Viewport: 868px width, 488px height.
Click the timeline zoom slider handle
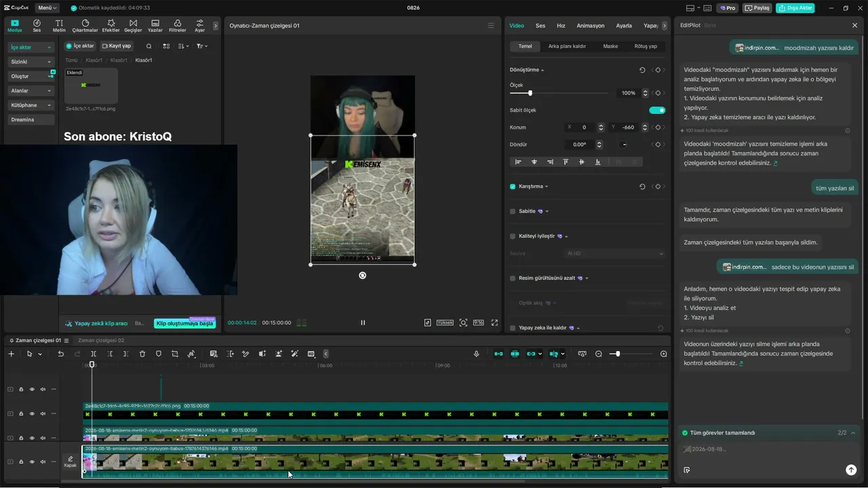[x=616, y=354]
